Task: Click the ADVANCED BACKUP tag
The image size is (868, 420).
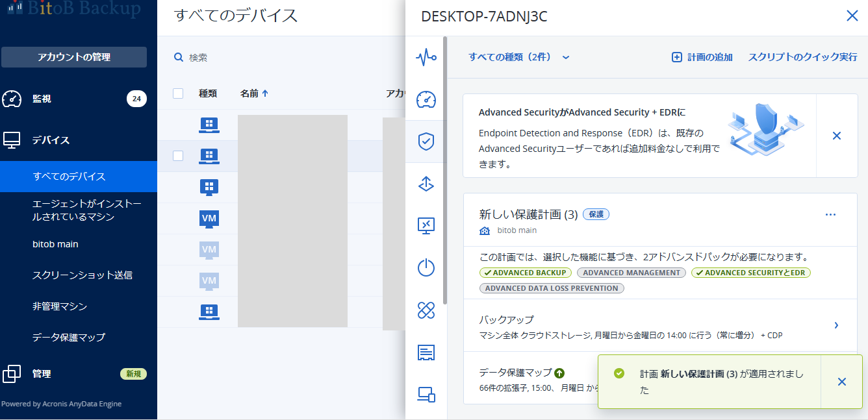Action: pos(526,273)
